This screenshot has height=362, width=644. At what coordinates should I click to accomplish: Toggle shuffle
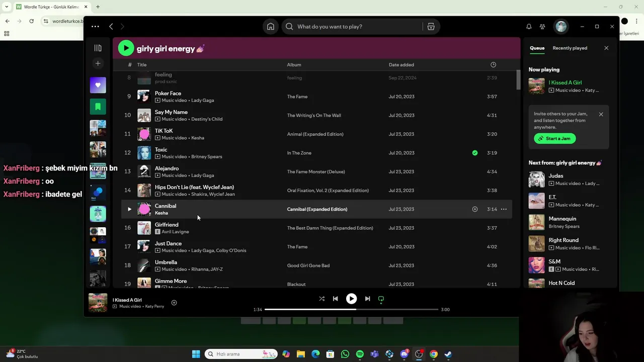(321, 299)
